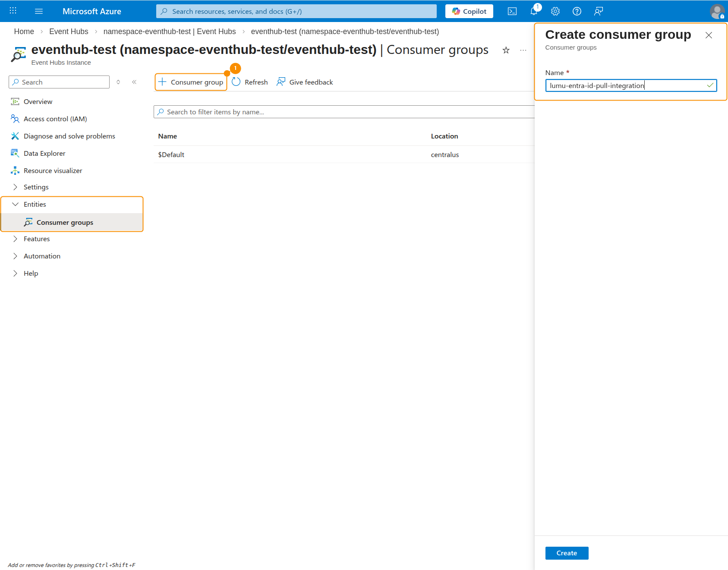The height and width of the screenshot is (570, 728).
Task: Click the consumer group Name field
Action: tap(626, 85)
